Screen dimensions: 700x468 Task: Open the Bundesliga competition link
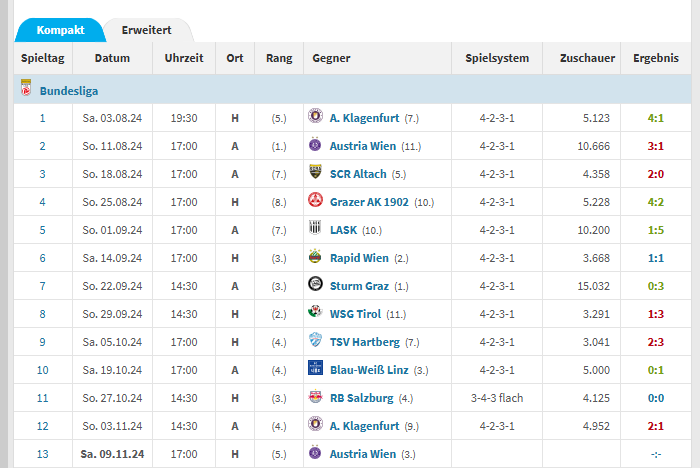tap(69, 91)
